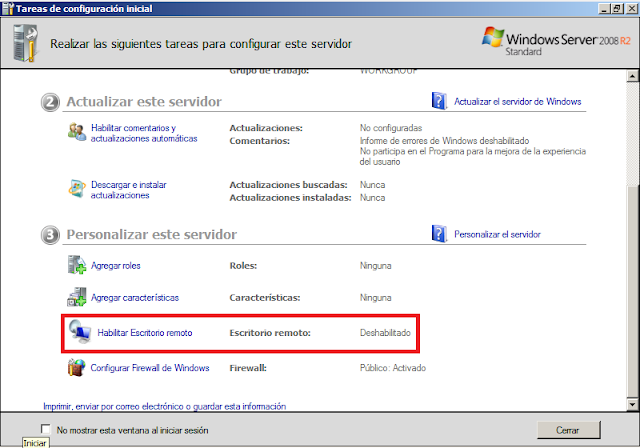Click the Cerrar button
The height and width of the screenshot is (448, 640).
568,430
